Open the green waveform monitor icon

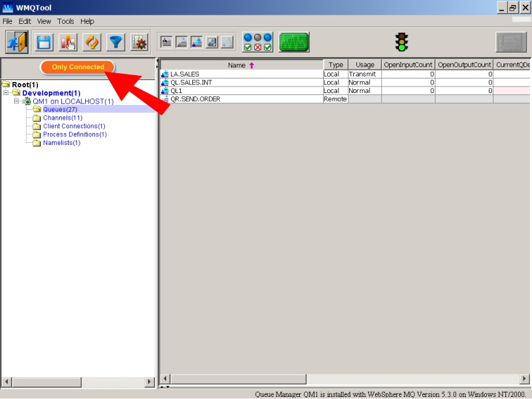tap(294, 42)
